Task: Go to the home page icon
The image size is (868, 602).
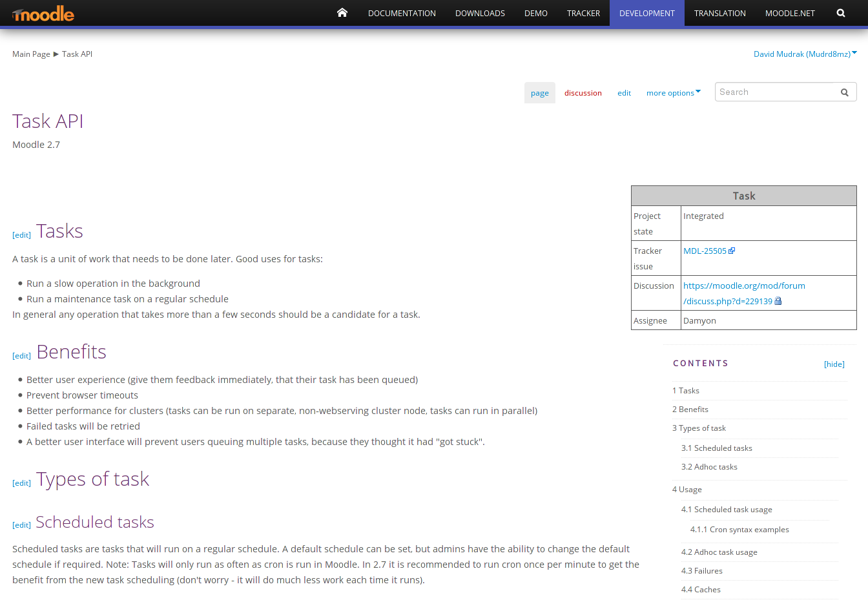Action: [342, 13]
